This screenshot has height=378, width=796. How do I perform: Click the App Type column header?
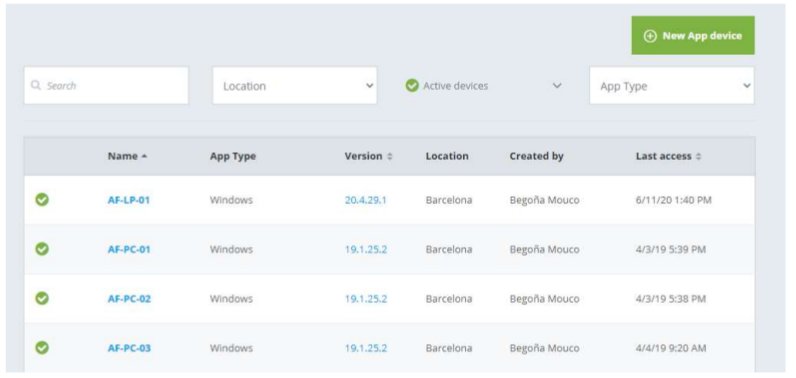tap(233, 156)
